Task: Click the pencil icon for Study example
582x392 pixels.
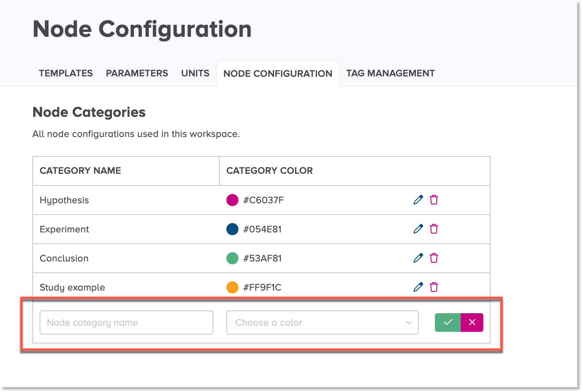Action: coord(418,287)
